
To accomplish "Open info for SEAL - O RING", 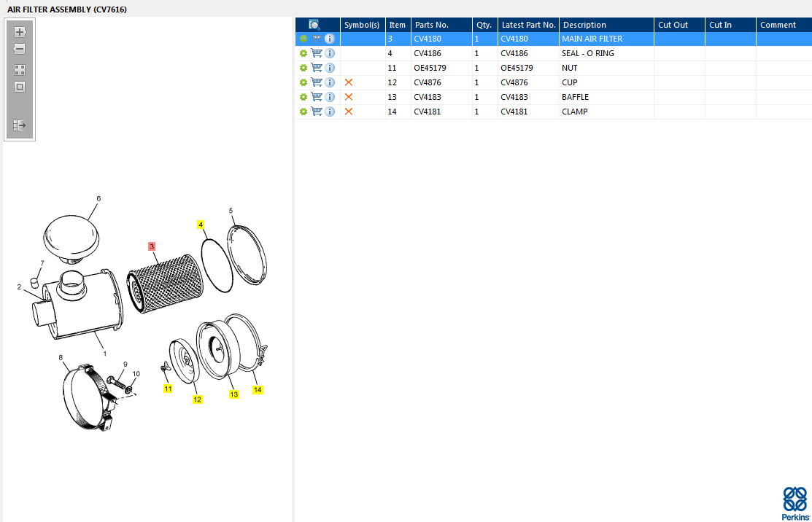I will coord(330,53).
